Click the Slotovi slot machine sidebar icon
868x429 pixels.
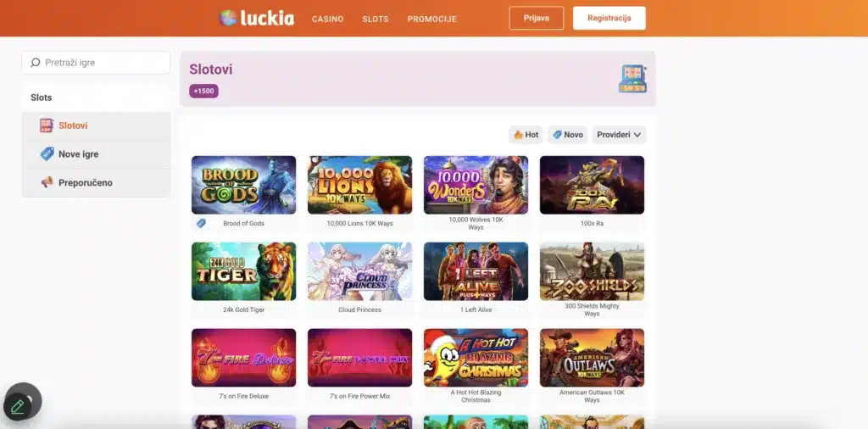[47, 125]
